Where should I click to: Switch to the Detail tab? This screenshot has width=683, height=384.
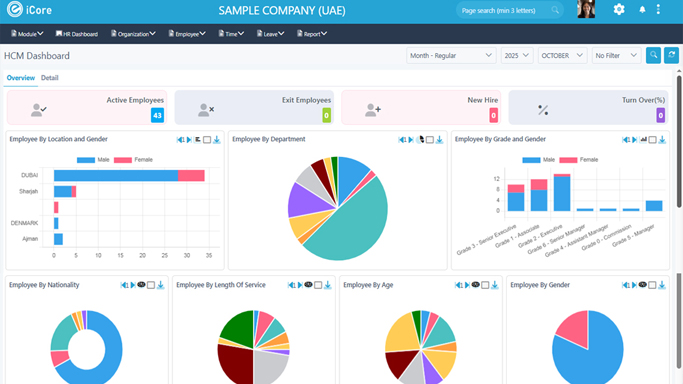coord(50,78)
